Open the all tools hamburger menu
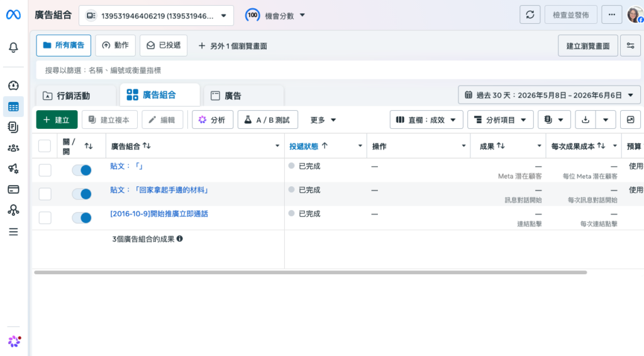The width and height of the screenshot is (644, 356). click(x=14, y=232)
